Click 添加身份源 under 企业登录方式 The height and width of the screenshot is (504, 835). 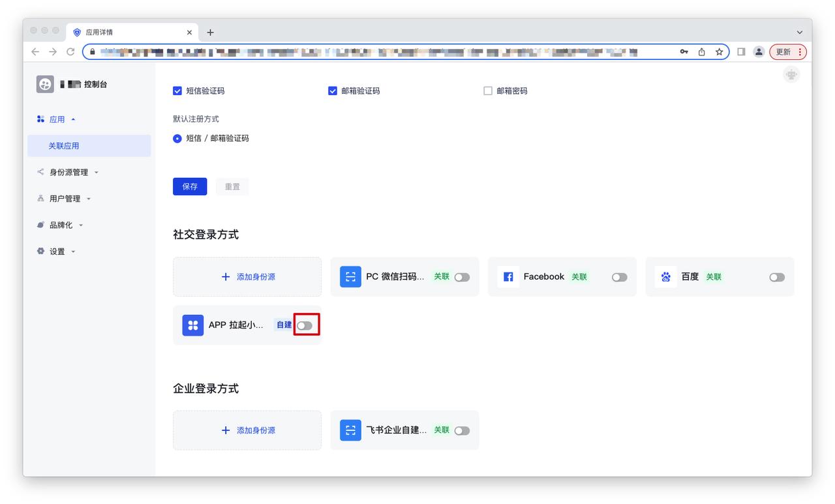coord(247,430)
